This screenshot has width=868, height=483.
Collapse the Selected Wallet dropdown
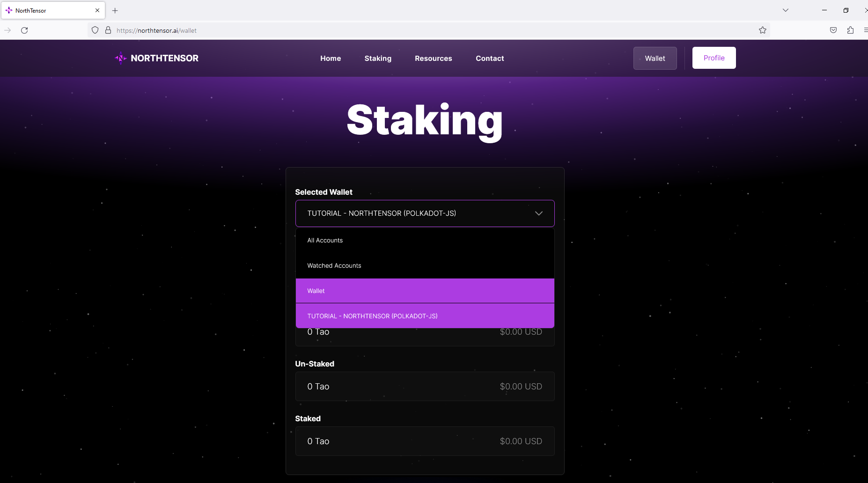pyautogui.click(x=425, y=213)
